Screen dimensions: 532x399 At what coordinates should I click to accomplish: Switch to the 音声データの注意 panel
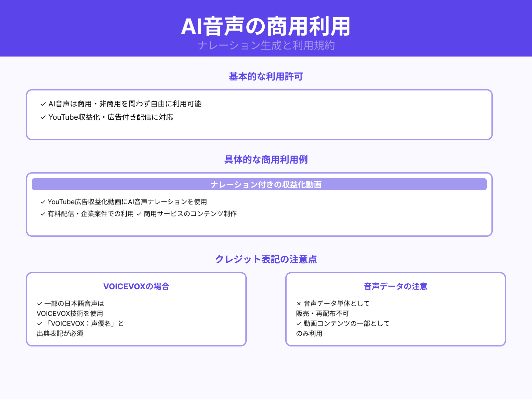396,286
